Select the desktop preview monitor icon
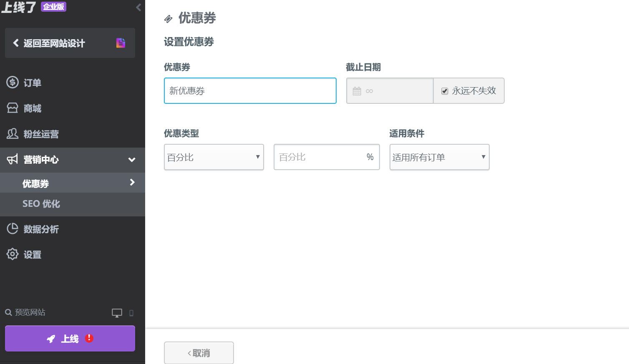Screen dimensions: 629x364 [116, 312]
